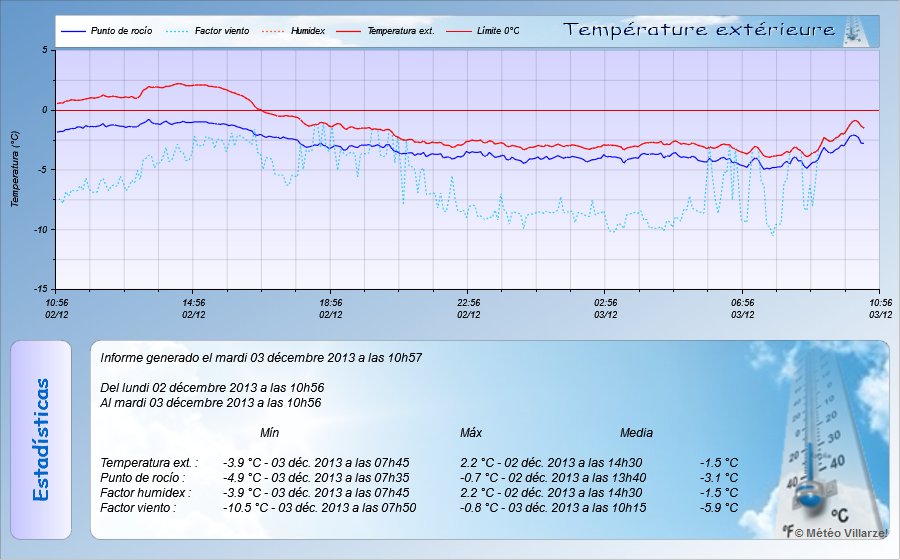Click the 02:56 03/12 time axis label
This screenshot has width=900, height=560.
click(x=605, y=307)
